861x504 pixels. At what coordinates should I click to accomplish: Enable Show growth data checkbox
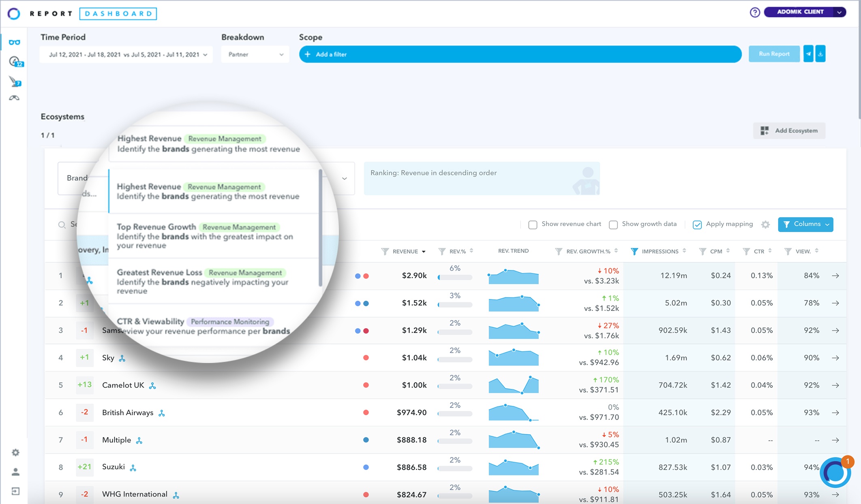(613, 224)
